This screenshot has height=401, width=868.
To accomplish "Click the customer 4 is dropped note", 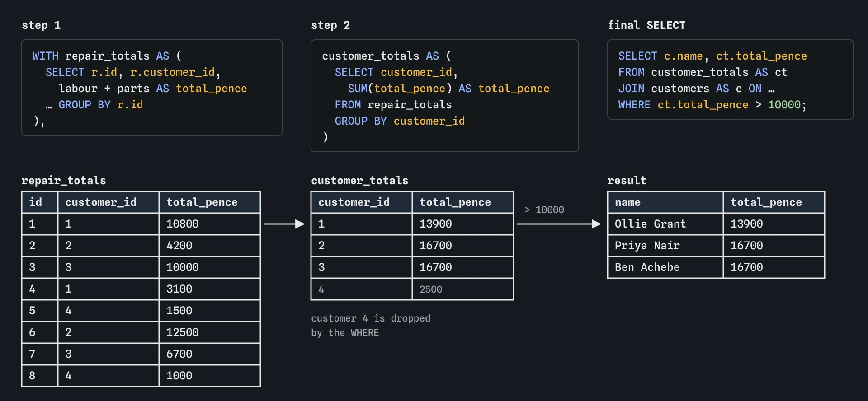I will (x=371, y=326).
